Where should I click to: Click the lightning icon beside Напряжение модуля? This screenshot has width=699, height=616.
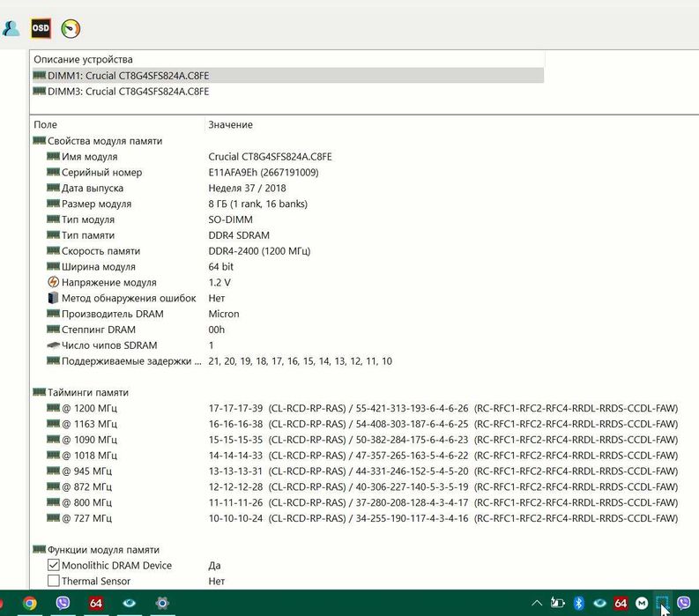(53, 282)
